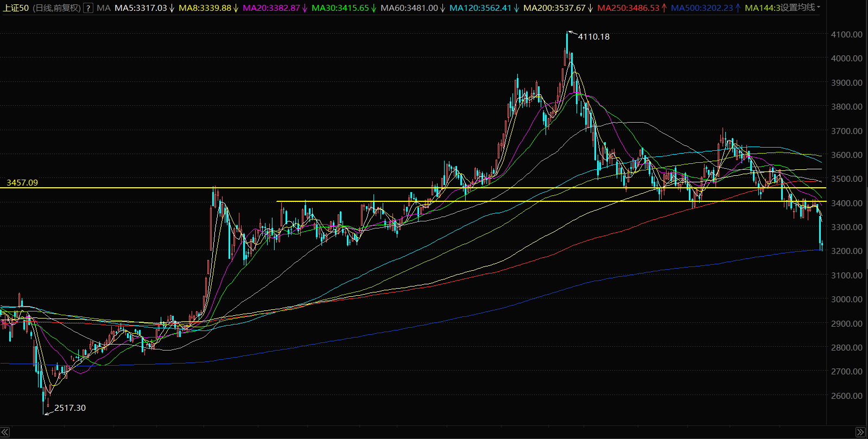This screenshot has width=868, height=439.
Task: Click the 3200.00 price axis tick
Action: [847, 251]
